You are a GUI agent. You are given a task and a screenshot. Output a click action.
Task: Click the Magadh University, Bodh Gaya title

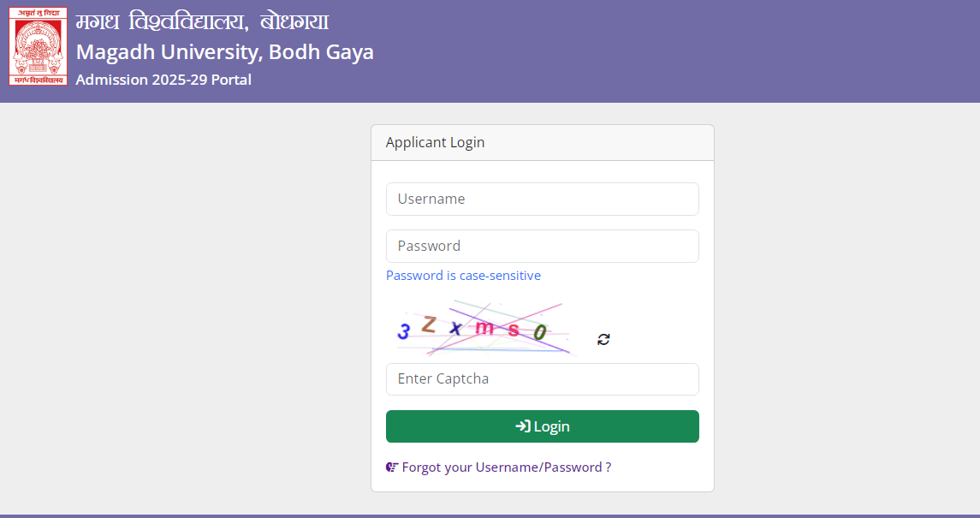225,51
